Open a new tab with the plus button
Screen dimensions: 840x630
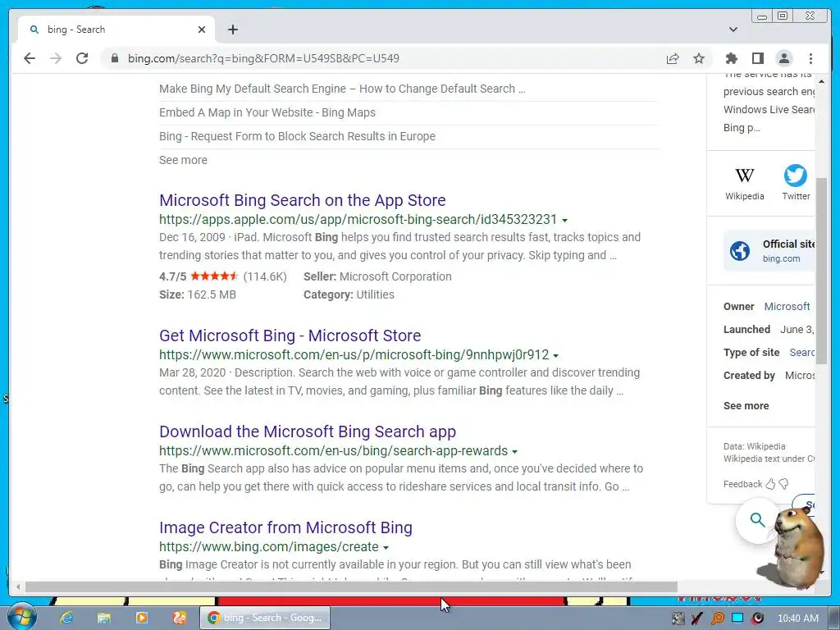[232, 30]
